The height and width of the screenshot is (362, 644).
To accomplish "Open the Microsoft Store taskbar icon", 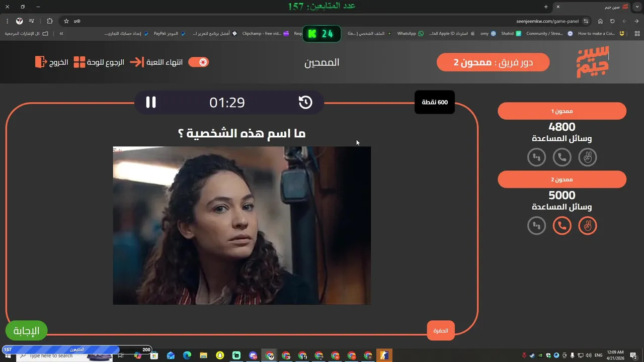I will tap(154, 355).
